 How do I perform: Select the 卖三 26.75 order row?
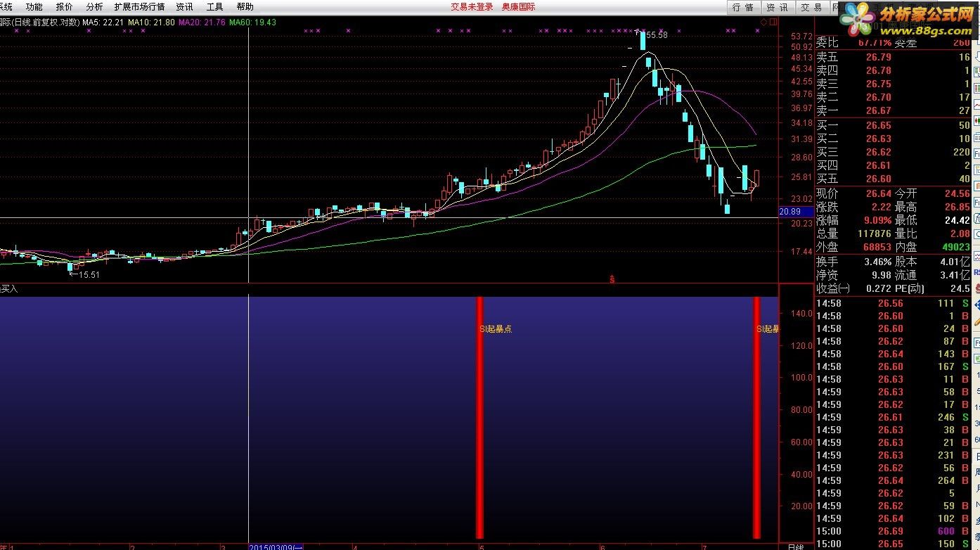click(894, 84)
